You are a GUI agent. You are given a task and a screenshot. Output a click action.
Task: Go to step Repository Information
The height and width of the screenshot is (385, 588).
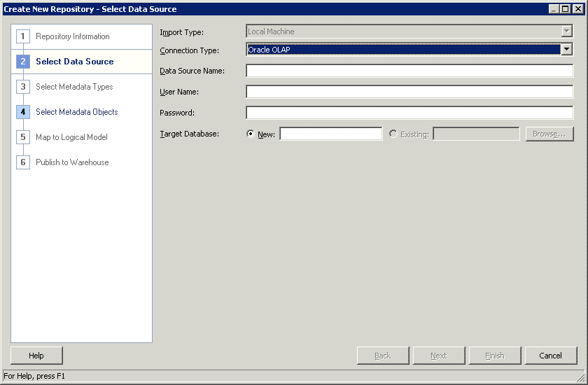point(73,36)
